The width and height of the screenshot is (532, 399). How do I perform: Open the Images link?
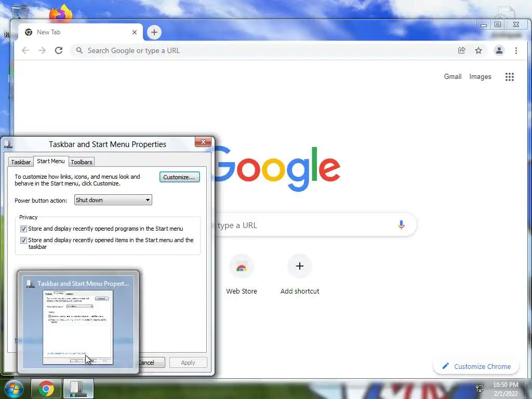(x=480, y=77)
